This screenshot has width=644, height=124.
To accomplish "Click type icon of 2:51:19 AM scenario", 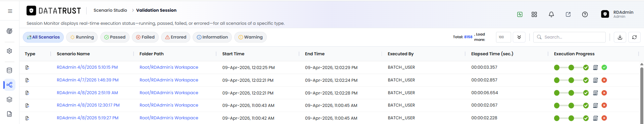I will [x=27, y=93].
